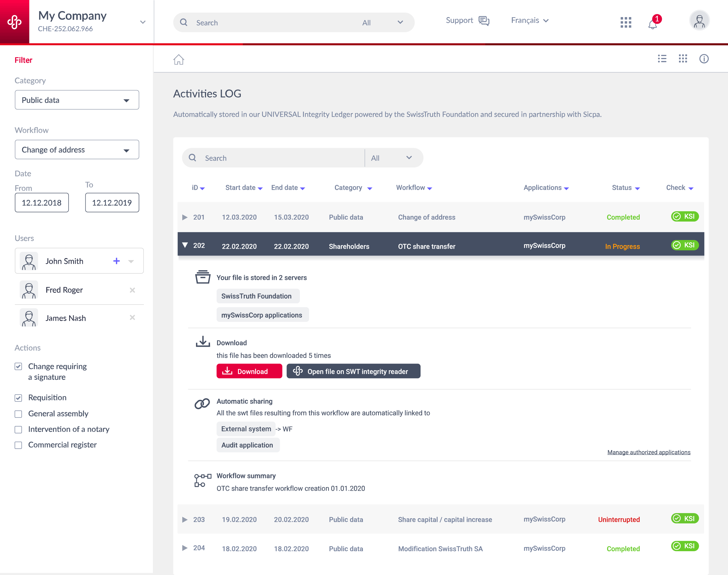Click the KSI check badge for row 203
The width and height of the screenshot is (728, 575).
pos(685,518)
